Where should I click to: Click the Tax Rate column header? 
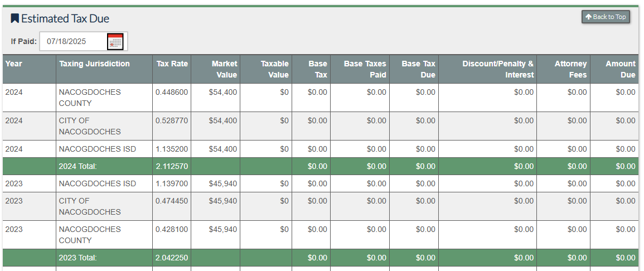click(x=172, y=64)
